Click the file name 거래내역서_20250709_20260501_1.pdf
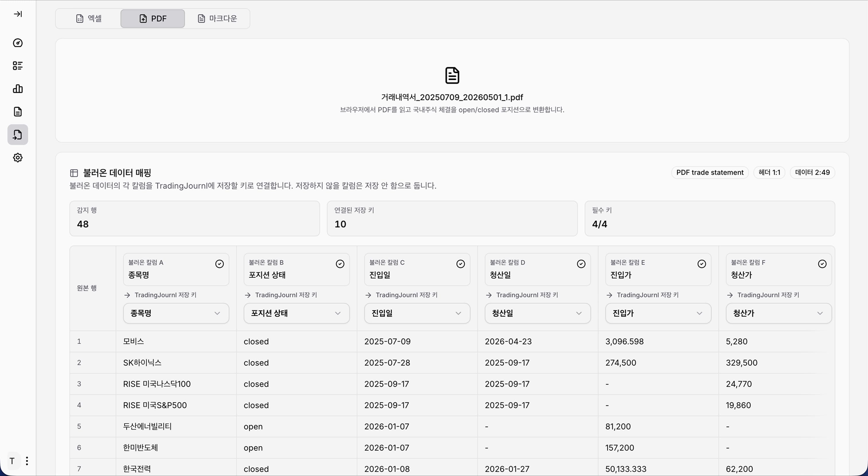This screenshot has height=476, width=868. pos(452,97)
